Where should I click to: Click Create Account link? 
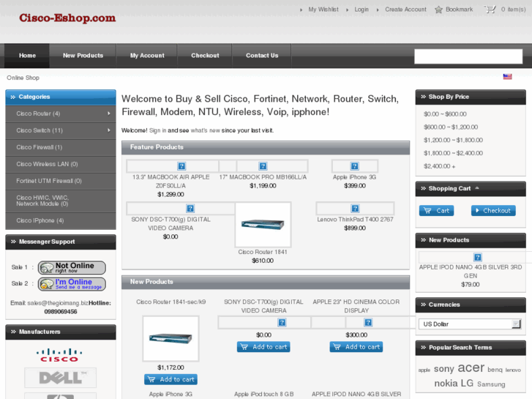405,10
